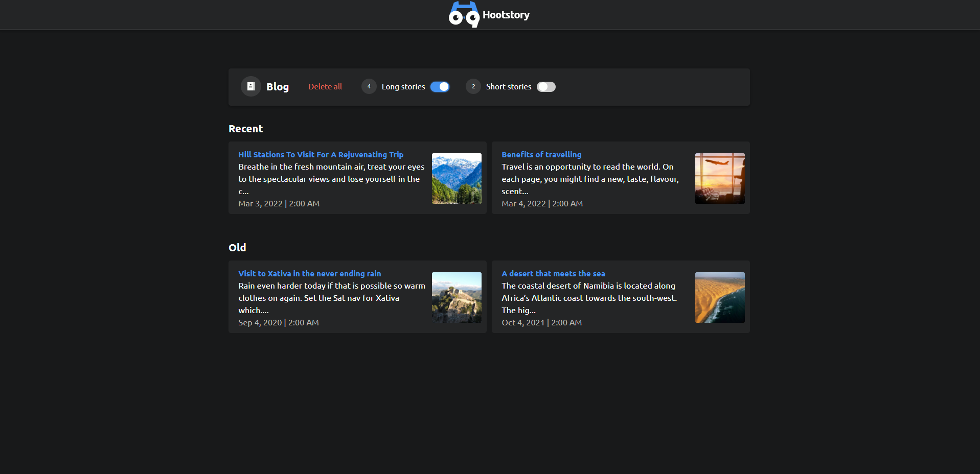
Task: Enable the Short stories toggle
Action: click(545, 87)
